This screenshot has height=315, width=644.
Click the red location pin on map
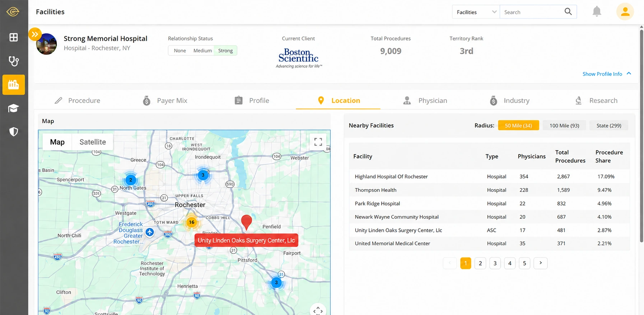[x=246, y=222]
